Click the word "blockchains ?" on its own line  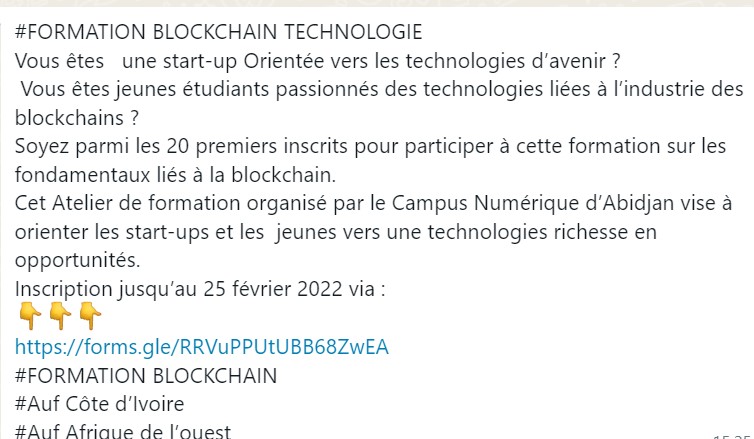76,117
